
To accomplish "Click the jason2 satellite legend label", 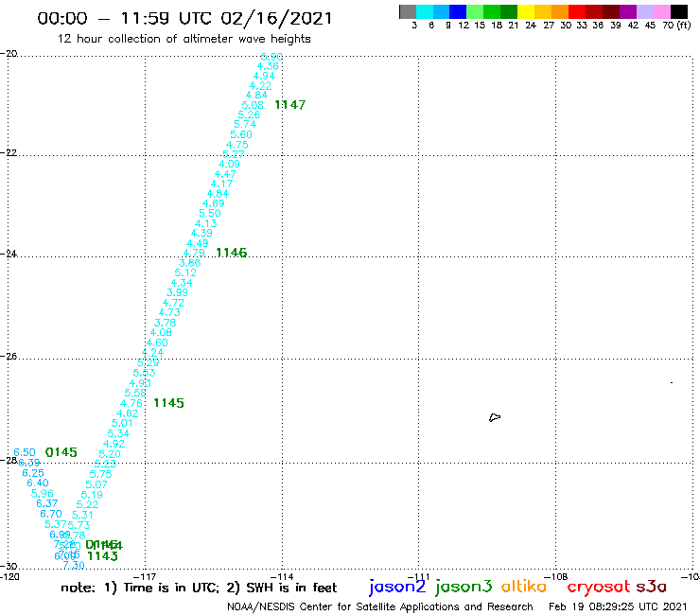I will tap(397, 587).
